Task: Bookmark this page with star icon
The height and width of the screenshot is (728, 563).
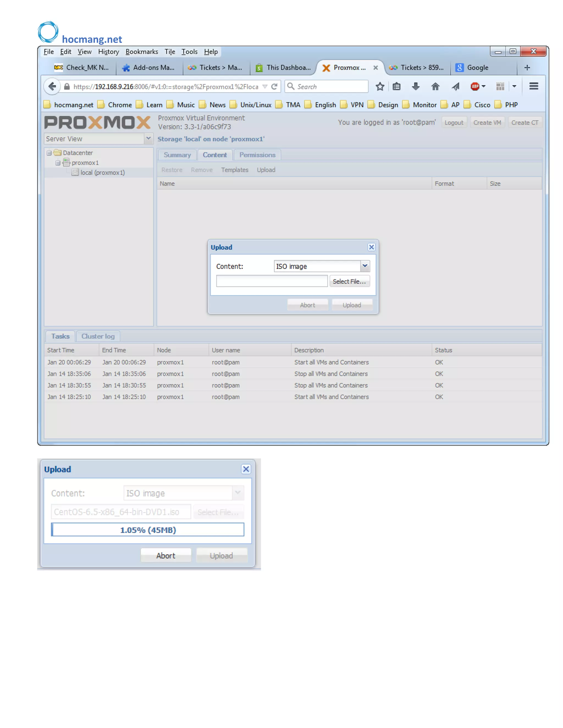Action: (x=380, y=87)
